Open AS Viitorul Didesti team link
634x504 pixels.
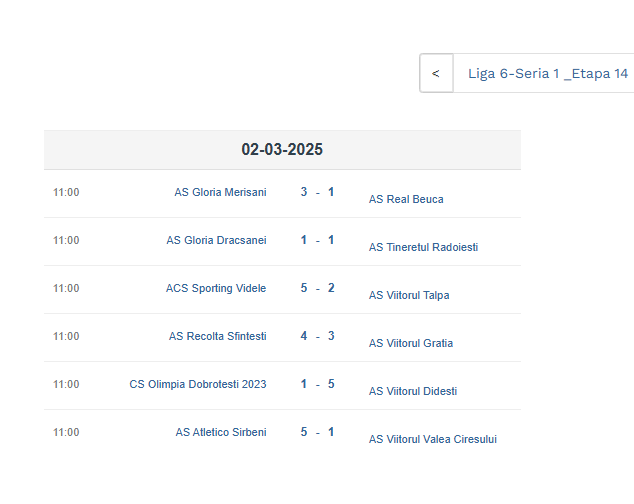pyautogui.click(x=413, y=392)
